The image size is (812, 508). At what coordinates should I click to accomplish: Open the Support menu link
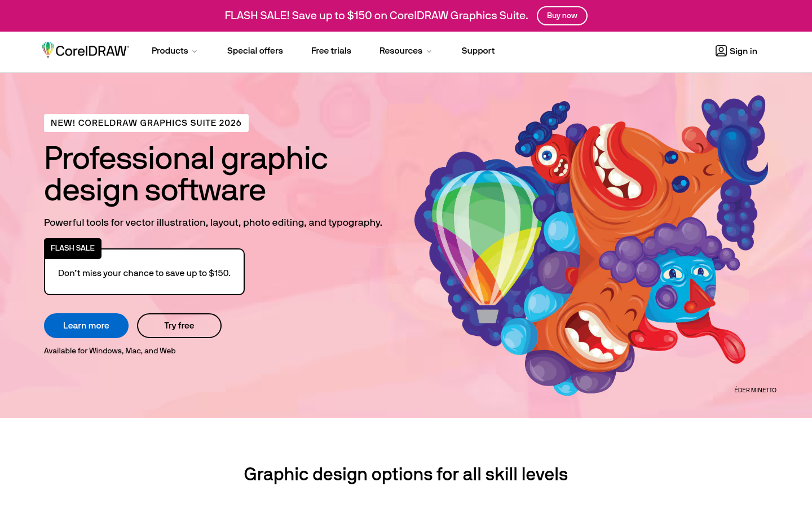(x=478, y=51)
